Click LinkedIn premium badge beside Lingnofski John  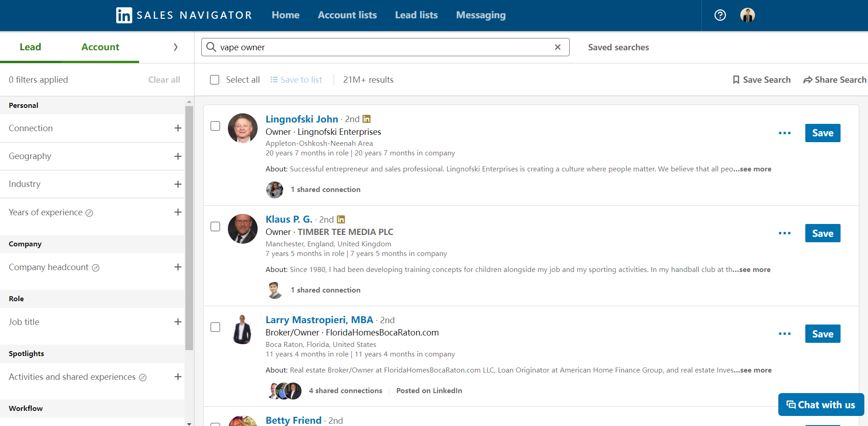tap(367, 119)
